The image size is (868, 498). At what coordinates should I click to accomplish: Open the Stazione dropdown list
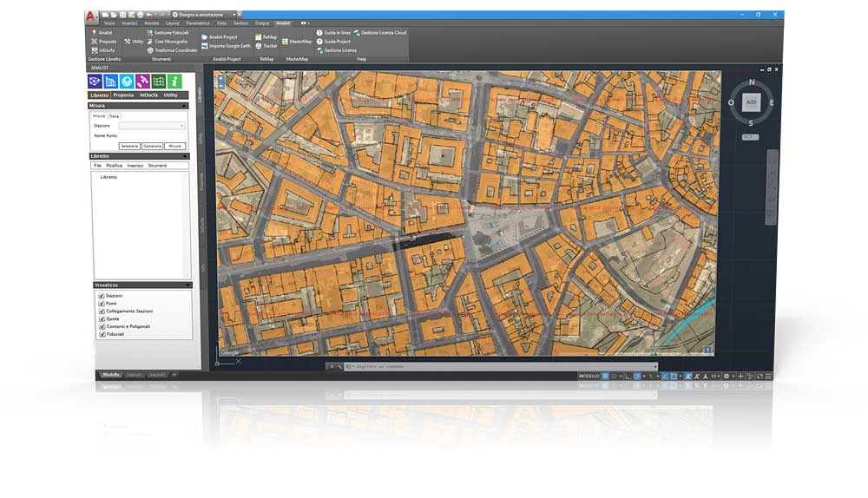pyautogui.click(x=151, y=126)
